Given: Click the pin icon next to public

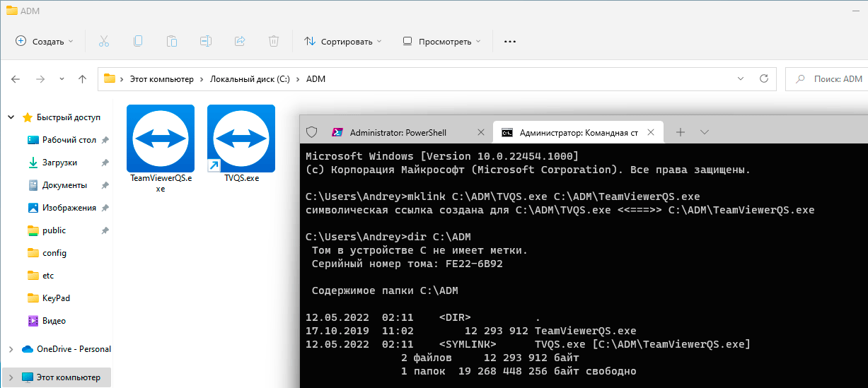Looking at the screenshot, I should point(105,230).
